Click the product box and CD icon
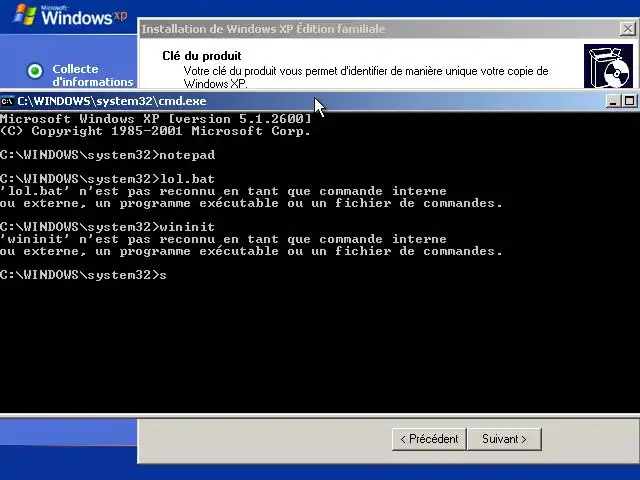 608,66
